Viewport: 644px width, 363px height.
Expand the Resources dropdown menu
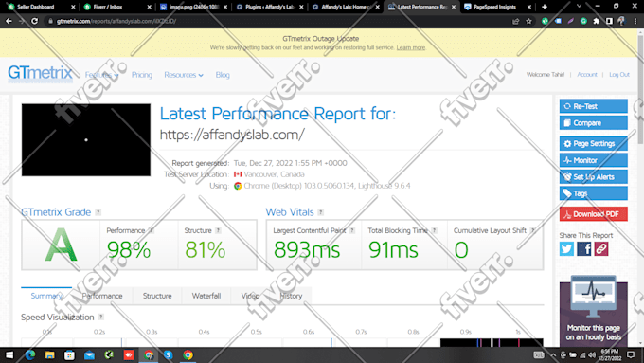coord(184,75)
